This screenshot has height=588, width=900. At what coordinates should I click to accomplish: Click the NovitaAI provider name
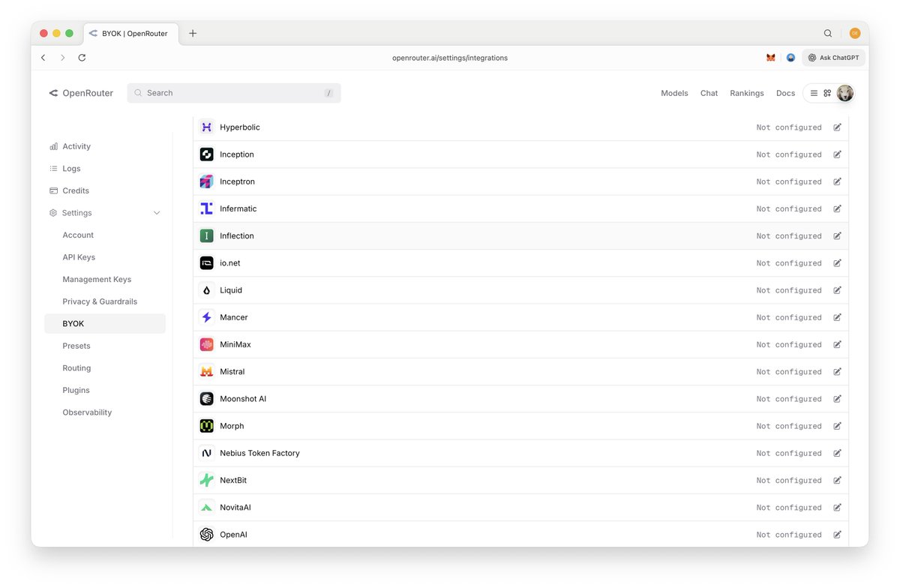(235, 508)
